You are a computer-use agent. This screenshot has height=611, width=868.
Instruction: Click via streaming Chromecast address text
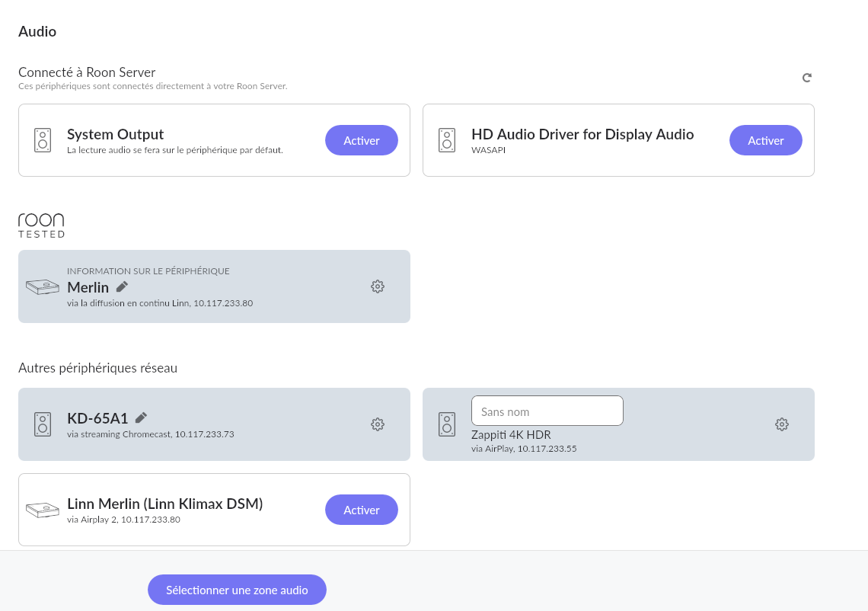click(x=151, y=434)
